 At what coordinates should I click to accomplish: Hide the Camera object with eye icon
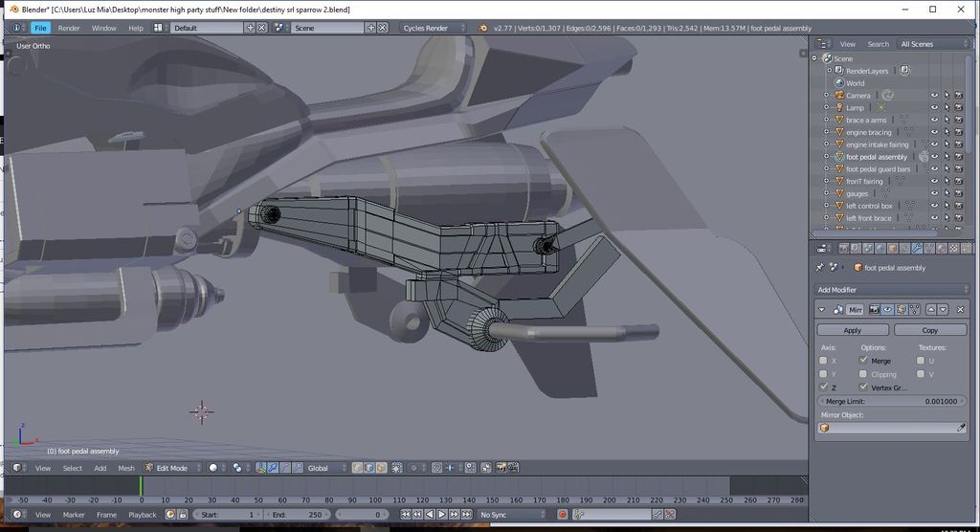pyautogui.click(x=934, y=95)
